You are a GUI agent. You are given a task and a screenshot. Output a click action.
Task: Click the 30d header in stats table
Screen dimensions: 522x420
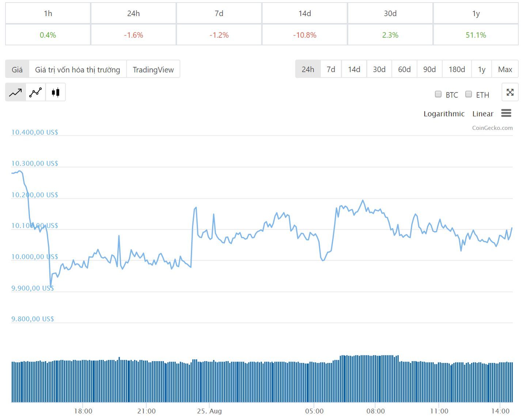390,13
